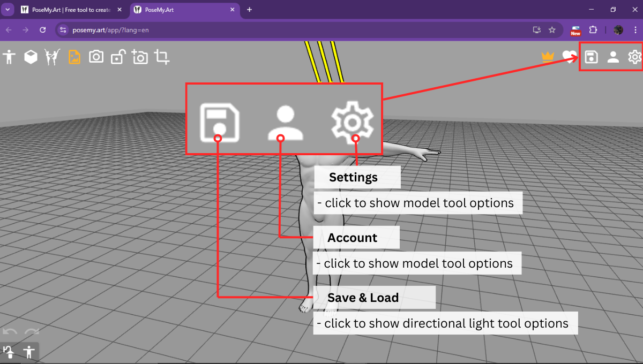Open the 3D cube props tool
The height and width of the screenshot is (364, 643).
coord(31,57)
